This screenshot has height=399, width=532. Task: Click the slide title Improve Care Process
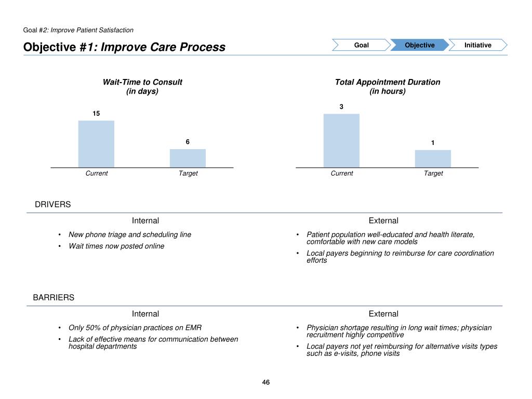click(124, 47)
